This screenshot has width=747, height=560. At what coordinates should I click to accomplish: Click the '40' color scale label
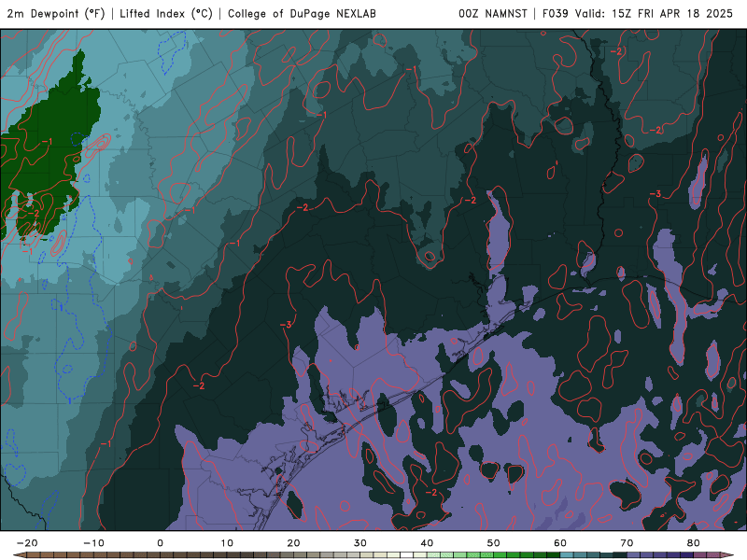(427, 543)
